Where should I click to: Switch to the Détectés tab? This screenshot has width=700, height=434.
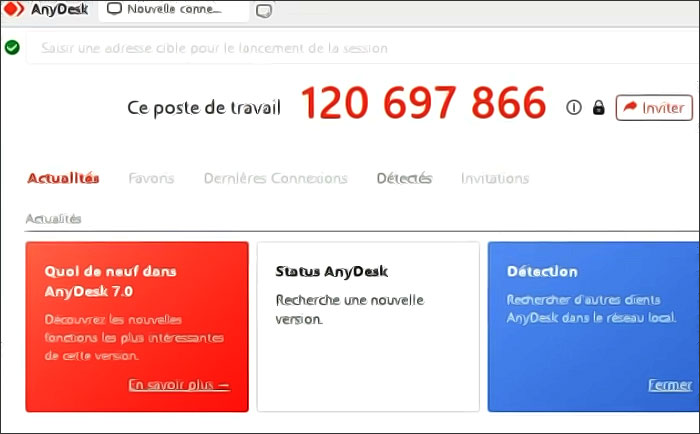click(404, 179)
